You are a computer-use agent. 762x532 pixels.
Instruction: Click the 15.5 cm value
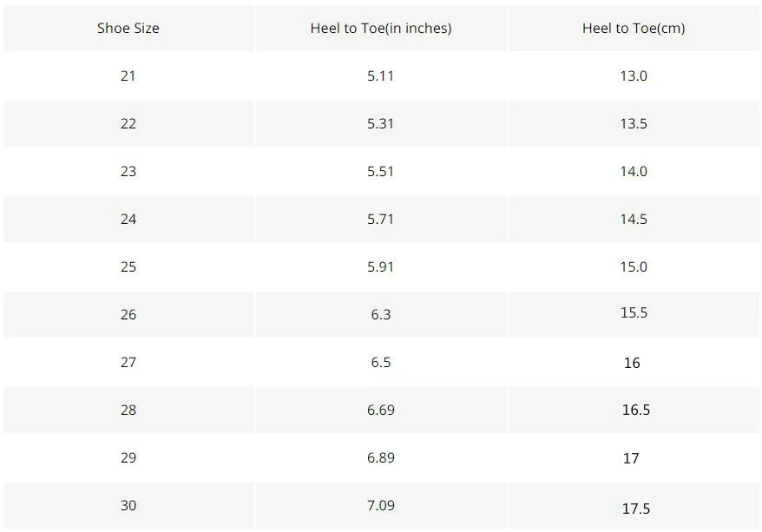pos(634,312)
